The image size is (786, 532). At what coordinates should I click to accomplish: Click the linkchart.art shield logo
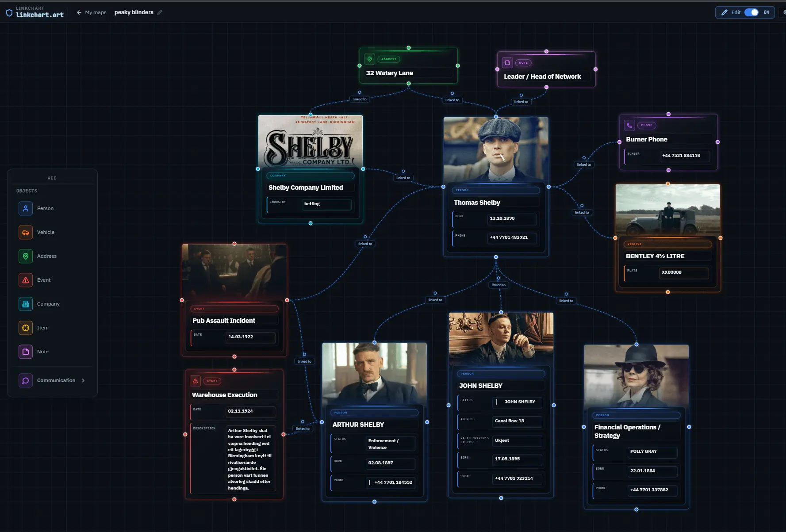click(x=9, y=13)
